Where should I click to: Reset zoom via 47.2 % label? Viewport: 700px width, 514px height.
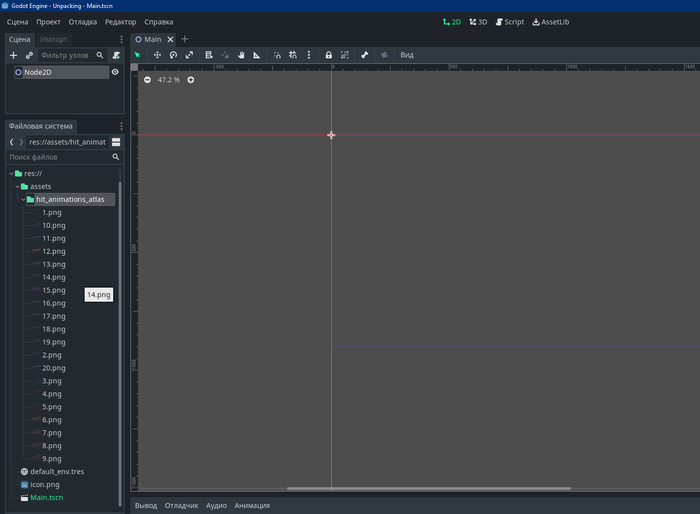click(x=168, y=80)
